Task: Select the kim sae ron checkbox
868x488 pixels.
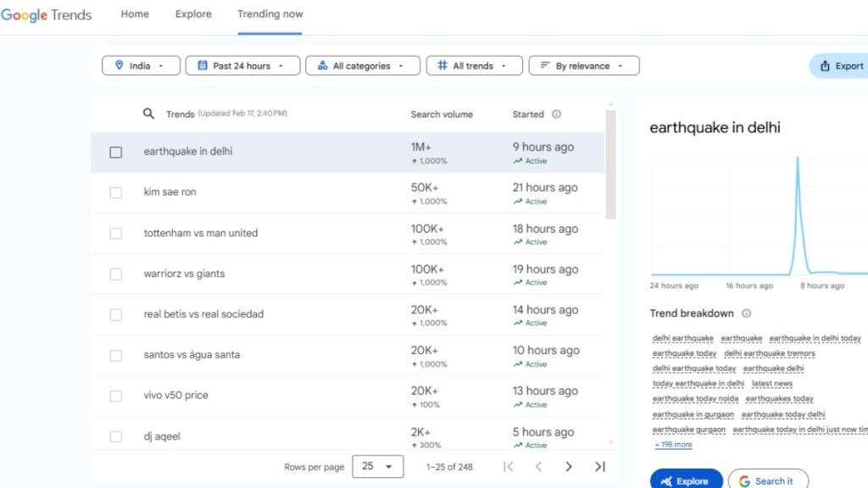Action: [x=116, y=193]
